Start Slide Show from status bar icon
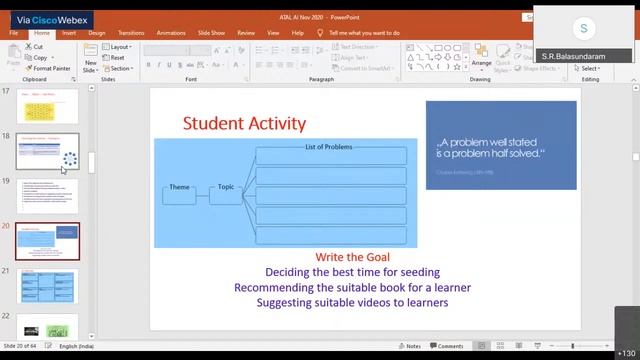Viewport: 640px width, 360px height. (538, 346)
